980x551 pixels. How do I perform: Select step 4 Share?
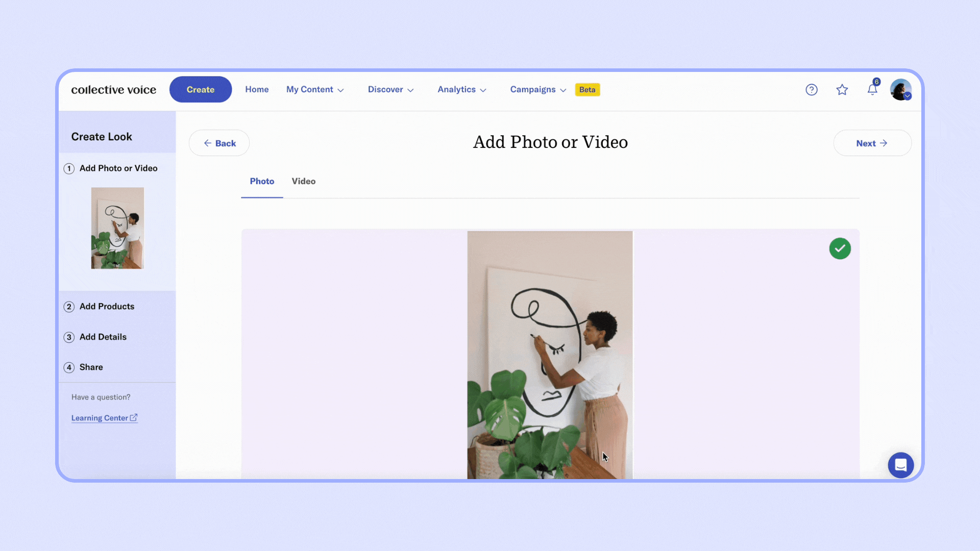point(83,367)
